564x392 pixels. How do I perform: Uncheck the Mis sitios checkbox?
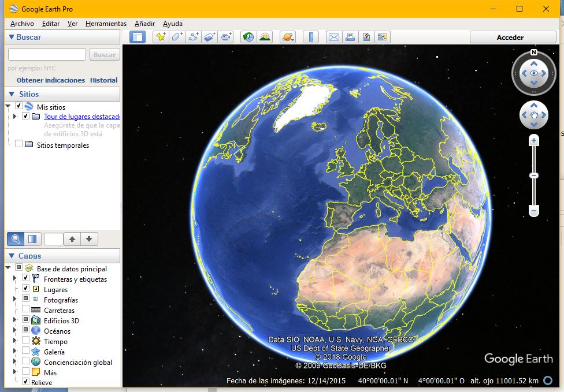[18, 106]
